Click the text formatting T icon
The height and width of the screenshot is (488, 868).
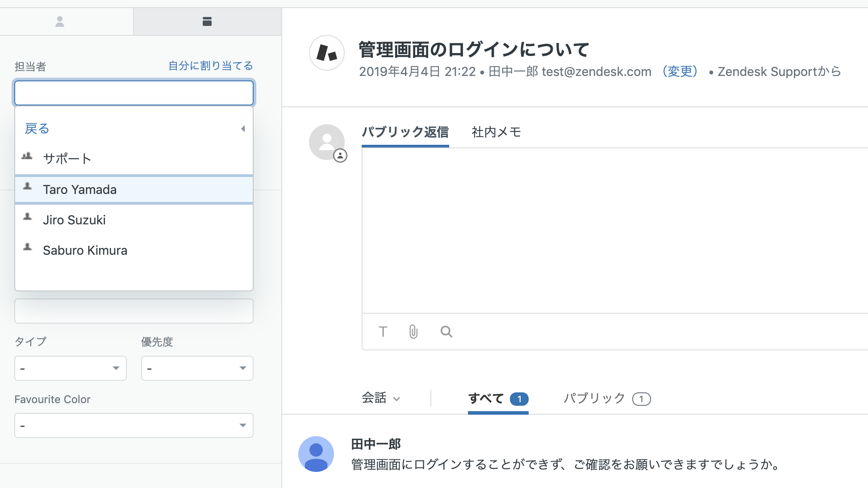(383, 332)
